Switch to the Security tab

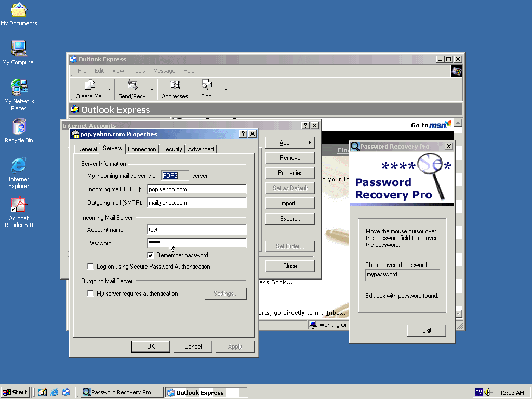pos(172,149)
